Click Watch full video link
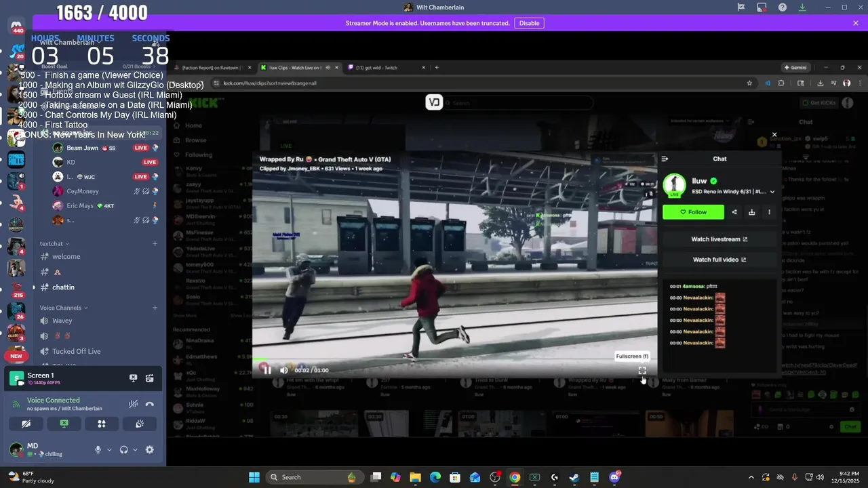The height and width of the screenshot is (488, 868). click(x=719, y=260)
